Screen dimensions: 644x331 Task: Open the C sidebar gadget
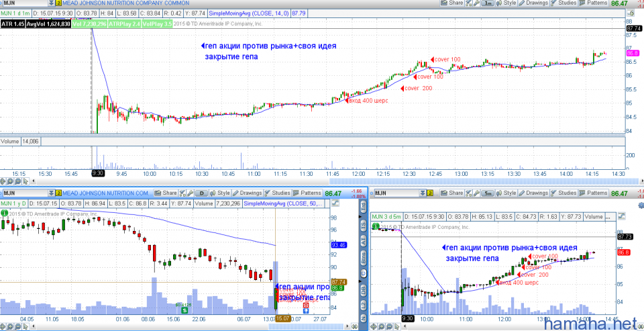[x=363, y=273]
